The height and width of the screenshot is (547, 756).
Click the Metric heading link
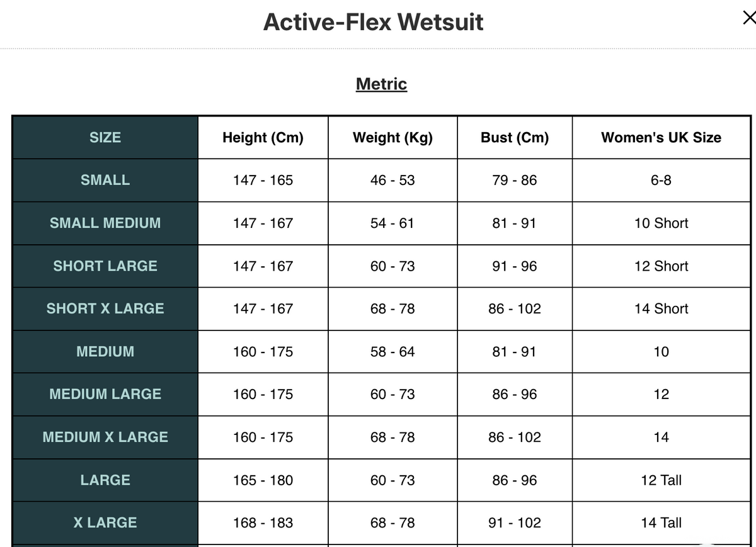381,84
